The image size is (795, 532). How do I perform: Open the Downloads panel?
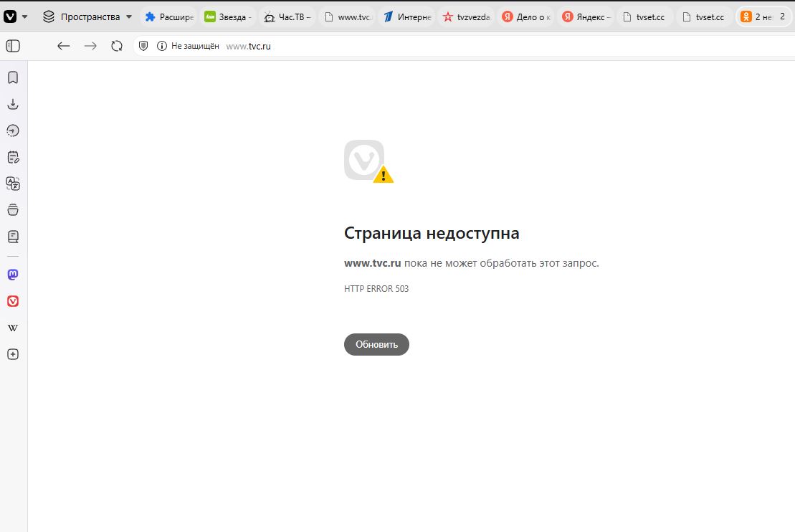(13, 104)
